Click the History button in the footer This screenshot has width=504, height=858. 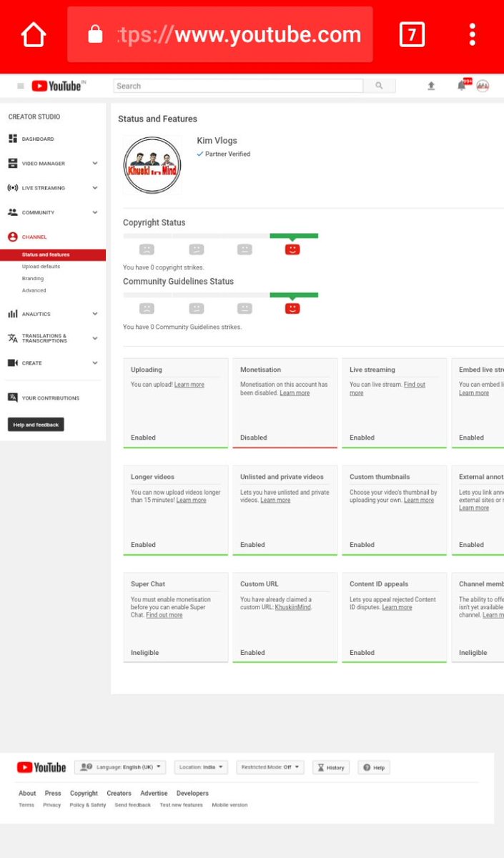331,767
